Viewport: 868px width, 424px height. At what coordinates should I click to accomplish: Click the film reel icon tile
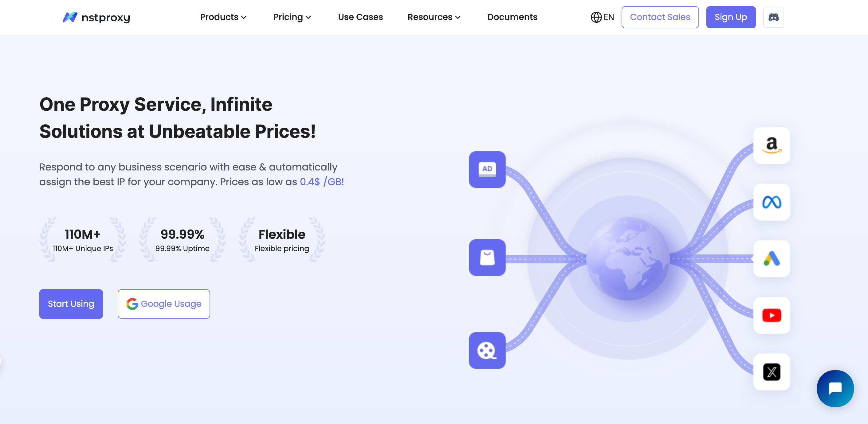click(x=487, y=350)
